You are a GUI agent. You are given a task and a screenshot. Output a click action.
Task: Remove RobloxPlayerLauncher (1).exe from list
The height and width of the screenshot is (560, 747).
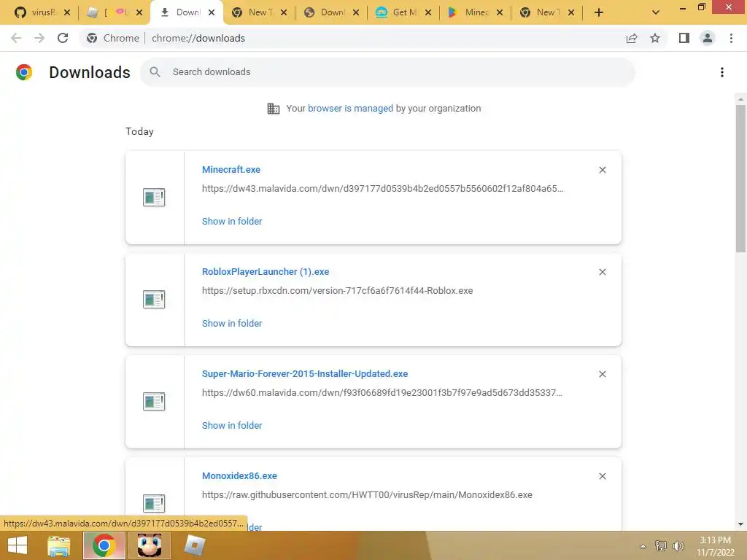(603, 272)
